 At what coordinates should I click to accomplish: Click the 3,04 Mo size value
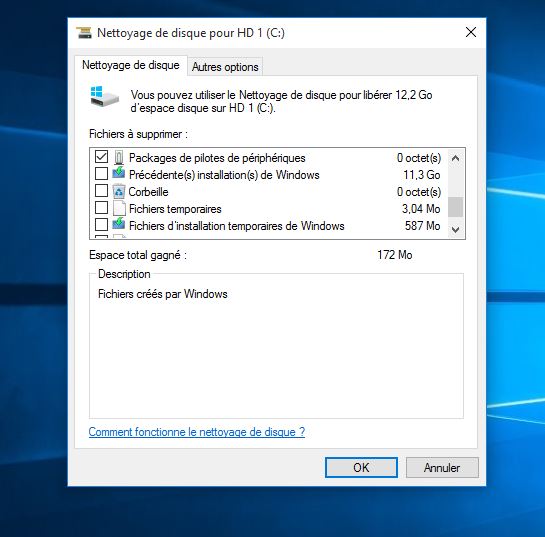(421, 209)
